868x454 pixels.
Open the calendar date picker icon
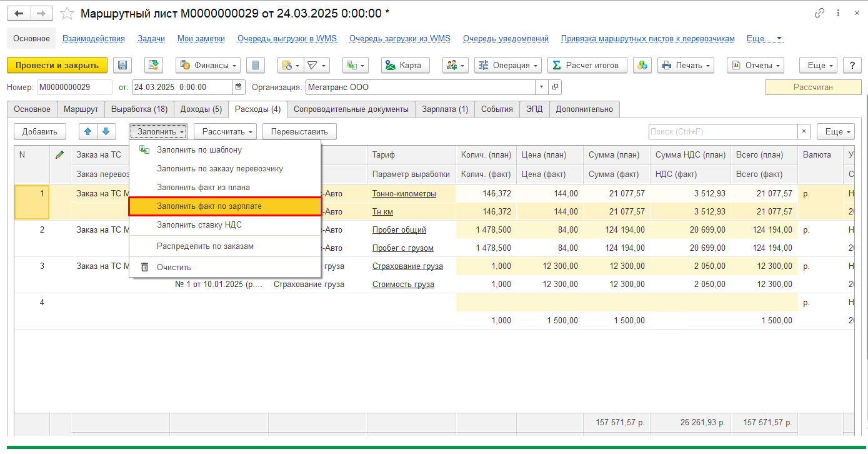click(x=238, y=87)
